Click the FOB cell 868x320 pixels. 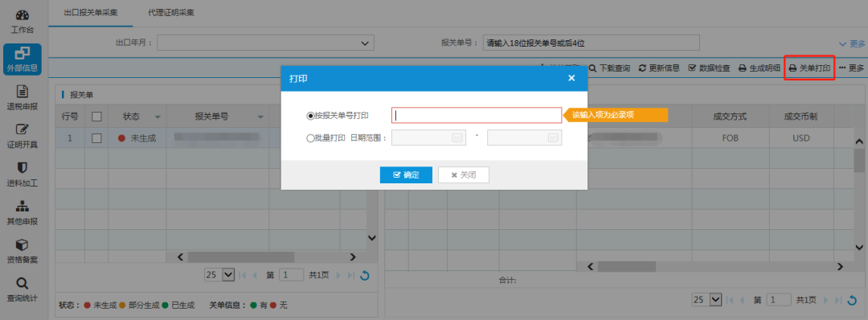point(730,137)
